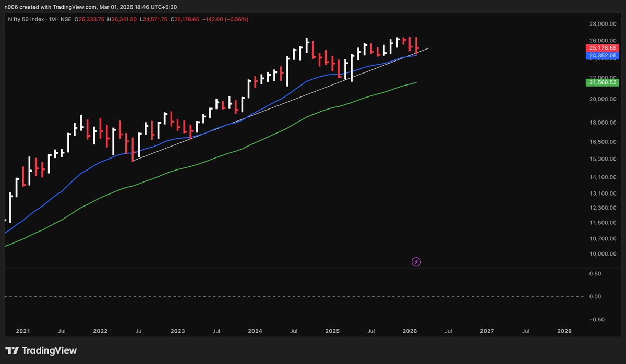This screenshot has height=364, width=626.
Task: Click the purple lightning bolt event icon
Action: click(416, 262)
